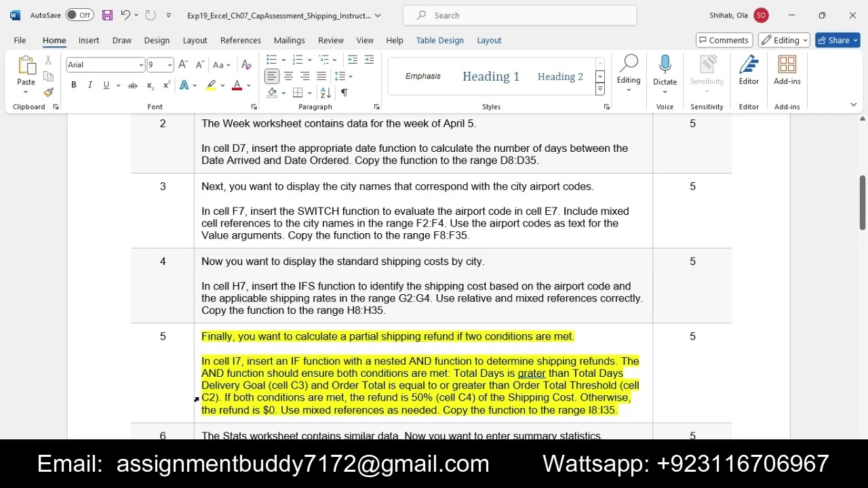Open the Clipboard dialog launcher

click(x=56, y=107)
